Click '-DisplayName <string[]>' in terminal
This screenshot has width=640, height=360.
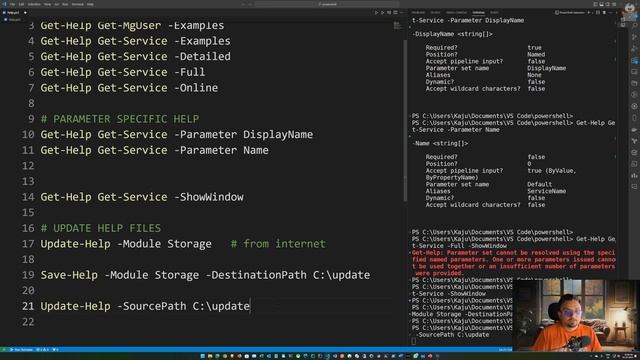point(452,34)
